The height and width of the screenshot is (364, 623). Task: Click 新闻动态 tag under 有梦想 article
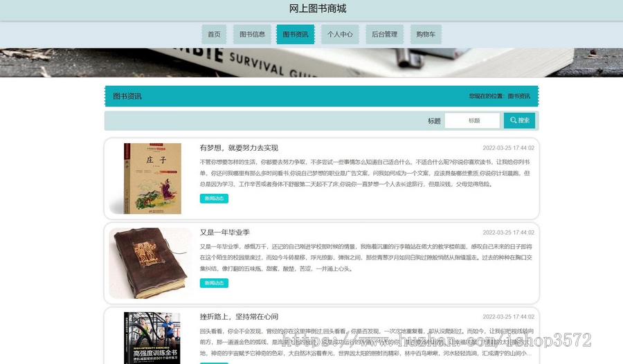(x=214, y=199)
